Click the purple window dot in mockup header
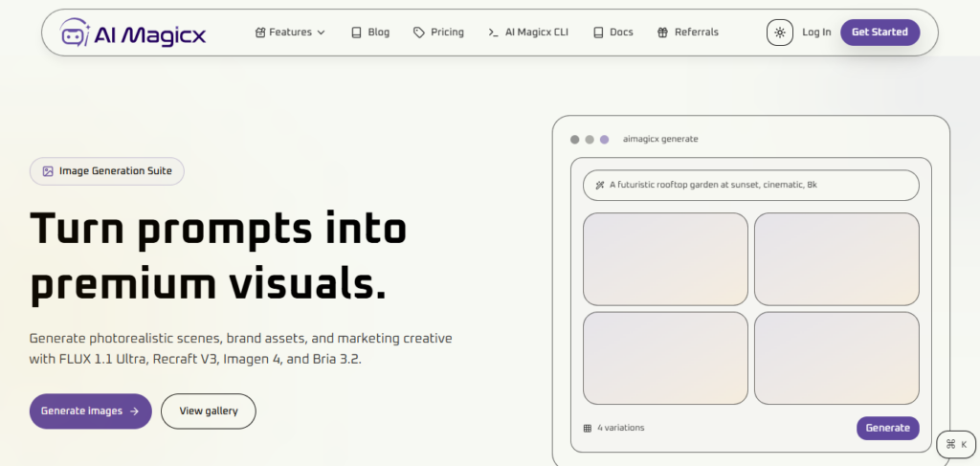This screenshot has width=980, height=466. (605, 140)
